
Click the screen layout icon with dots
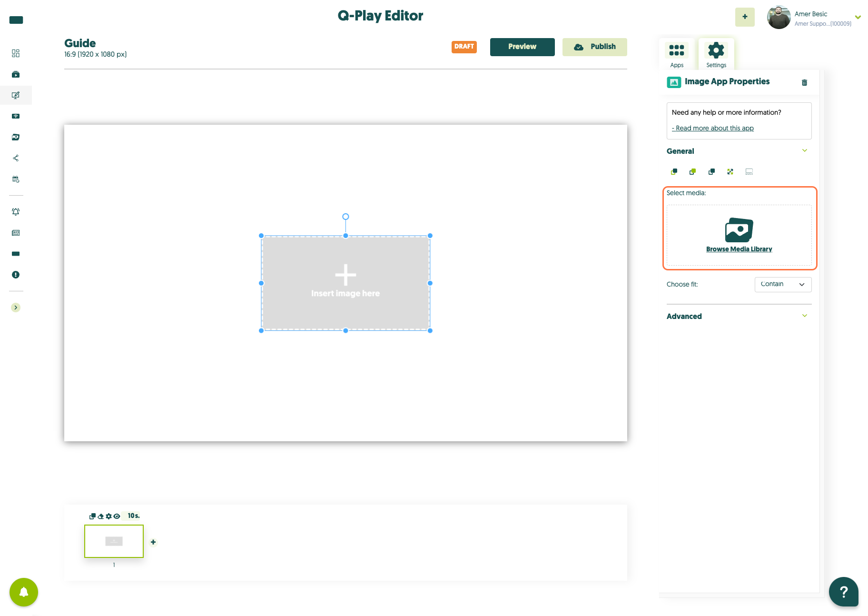[749, 171]
